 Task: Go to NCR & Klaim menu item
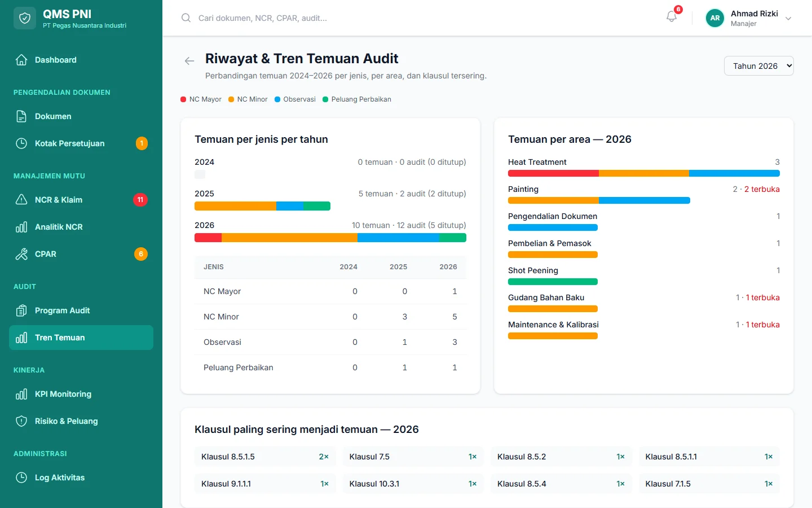81,200
